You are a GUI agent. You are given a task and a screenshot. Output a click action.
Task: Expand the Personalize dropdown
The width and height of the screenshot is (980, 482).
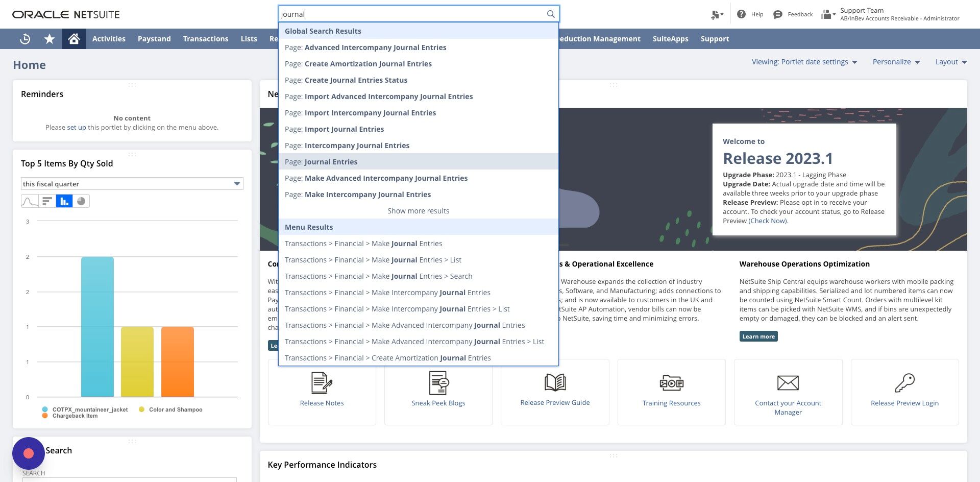pyautogui.click(x=896, y=62)
